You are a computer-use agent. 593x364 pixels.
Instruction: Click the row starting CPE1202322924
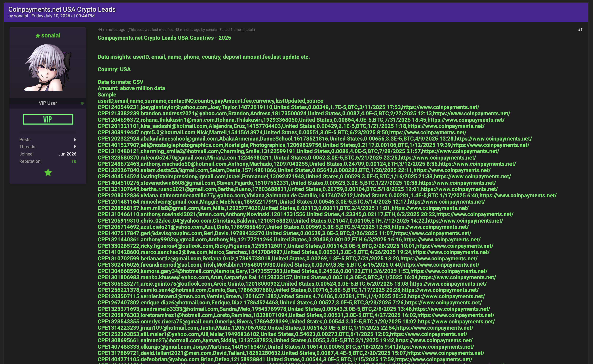tap(315, 139)
